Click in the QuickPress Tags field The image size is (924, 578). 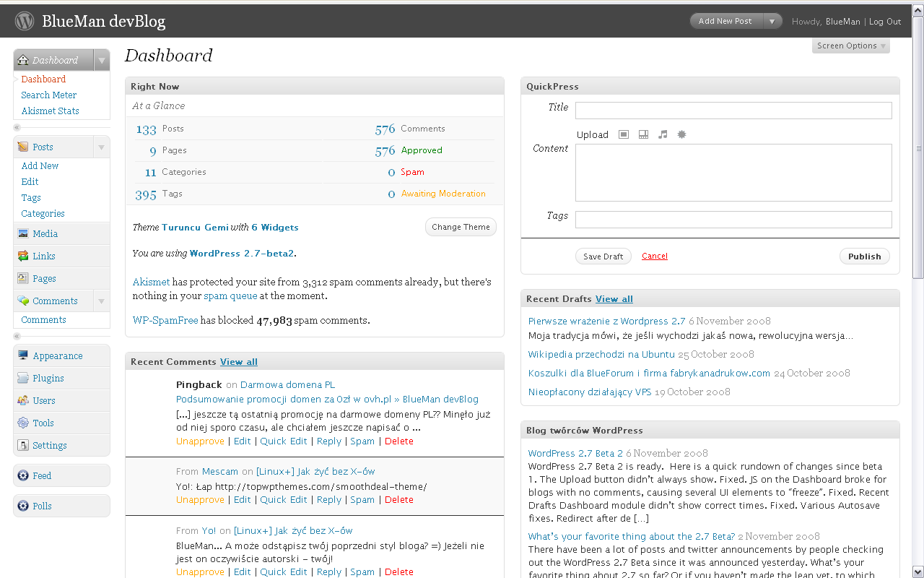point(733,219)
